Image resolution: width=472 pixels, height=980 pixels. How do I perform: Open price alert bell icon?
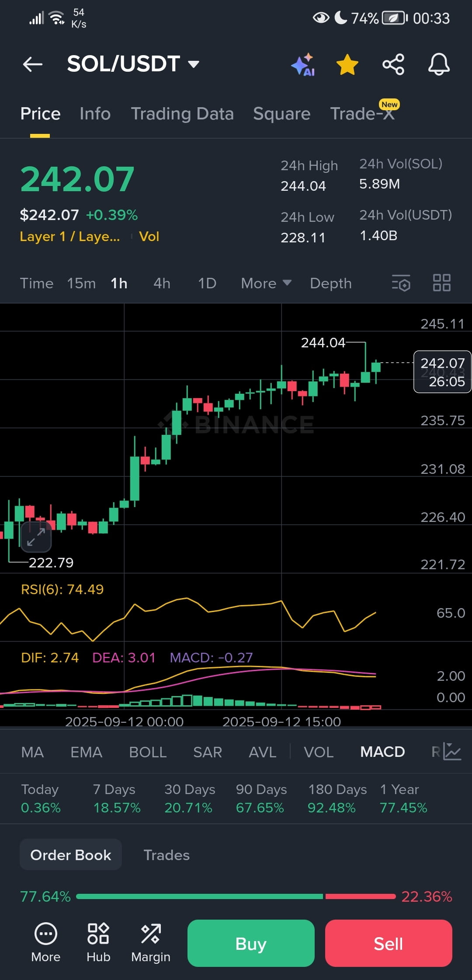pos(439,65)
